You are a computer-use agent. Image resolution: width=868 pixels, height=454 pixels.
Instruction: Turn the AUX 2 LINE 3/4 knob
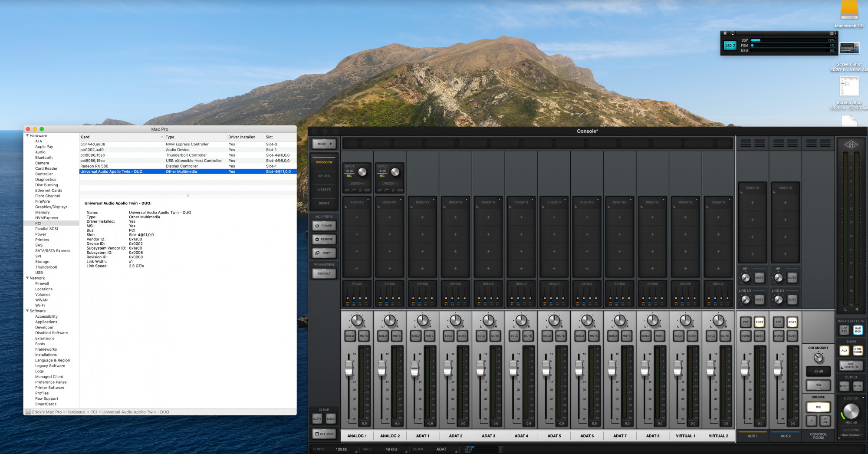(x=779, y=299)
